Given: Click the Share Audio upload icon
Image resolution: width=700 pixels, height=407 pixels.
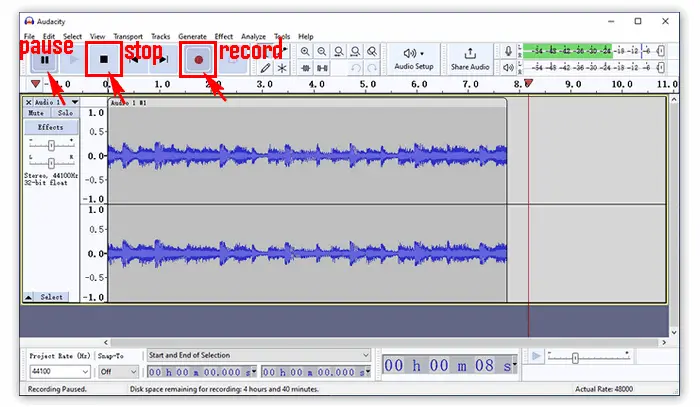Looking at the screenshot, I should tap(470, 54).
